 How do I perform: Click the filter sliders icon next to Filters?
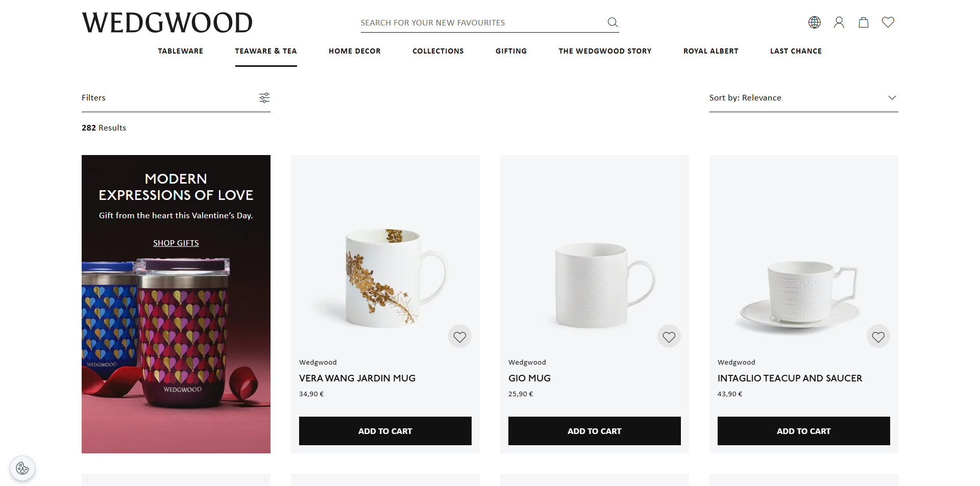tap(264, 97)
